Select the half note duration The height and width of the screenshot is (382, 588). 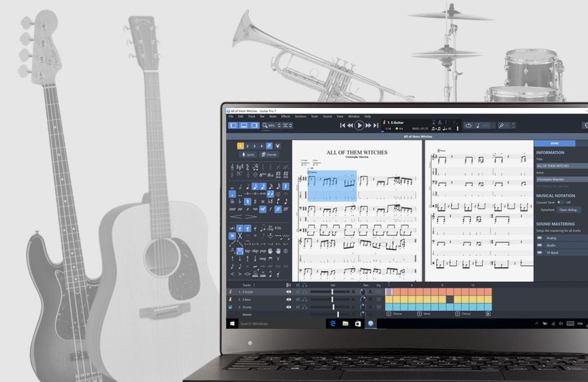(x=240, y=187)
